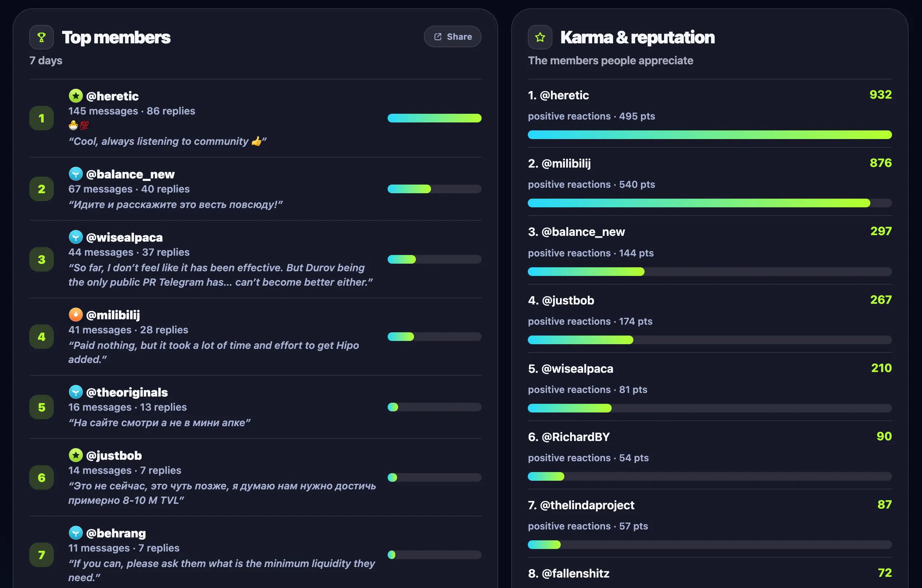Click the green star avatar of @heretic
Screen dimensions: 922x588
click(76, 96)
